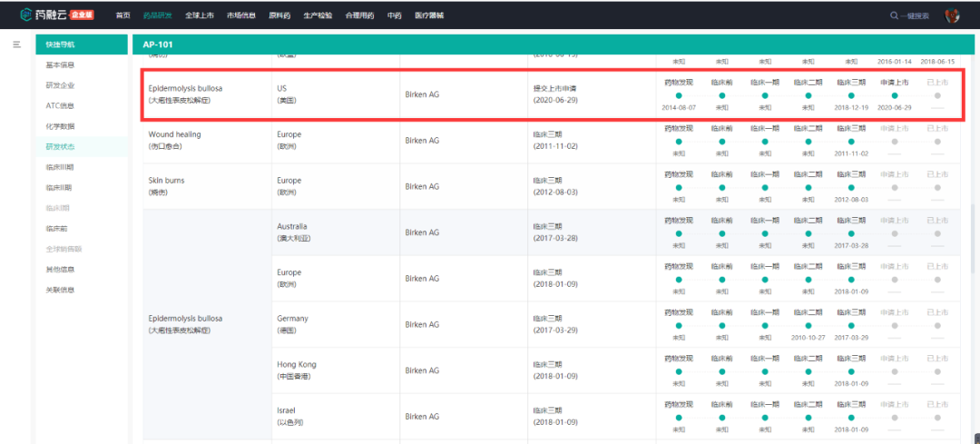Click 临床三期 dot in Wound healing row

click(851, 142)
